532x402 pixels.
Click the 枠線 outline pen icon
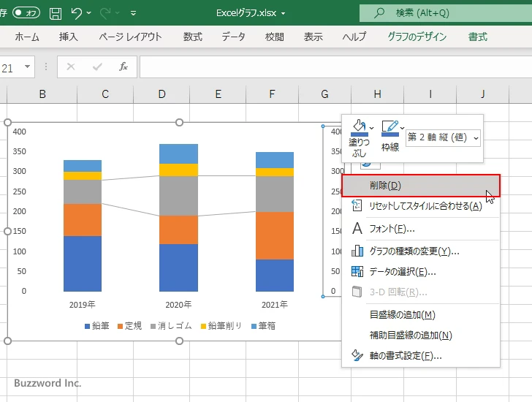389,128
